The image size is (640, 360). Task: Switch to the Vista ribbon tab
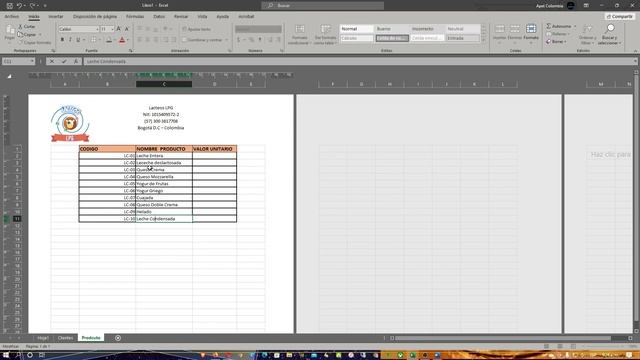pos(202,17)
